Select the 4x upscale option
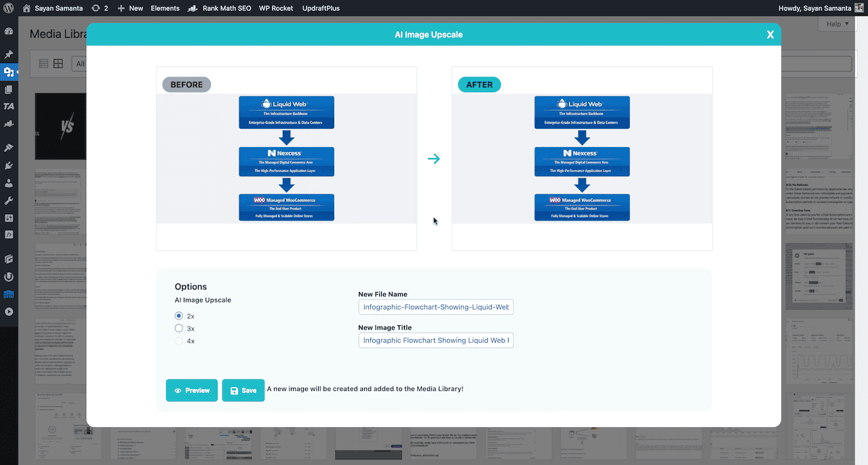868x465 pixels. [179, 341]
